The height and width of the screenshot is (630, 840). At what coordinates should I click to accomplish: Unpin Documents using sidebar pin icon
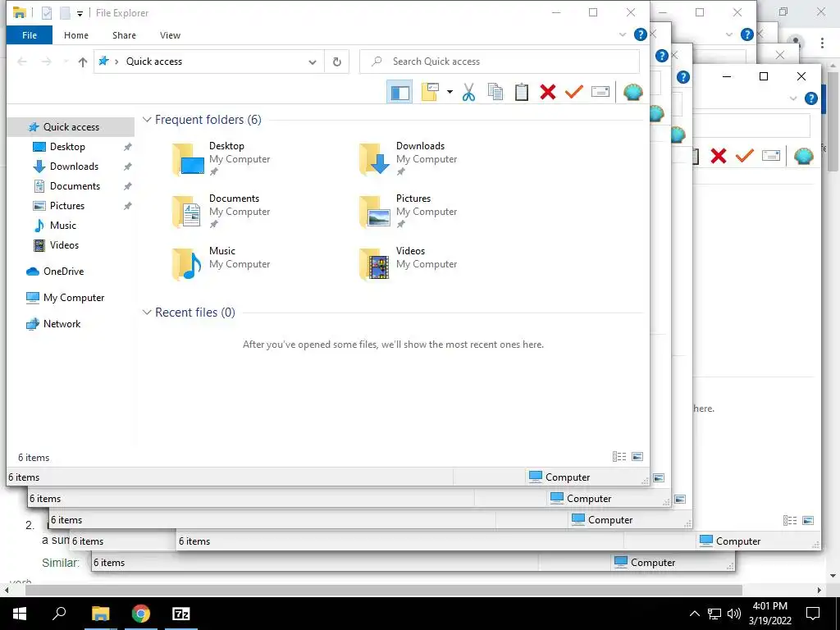click(127, 186)
